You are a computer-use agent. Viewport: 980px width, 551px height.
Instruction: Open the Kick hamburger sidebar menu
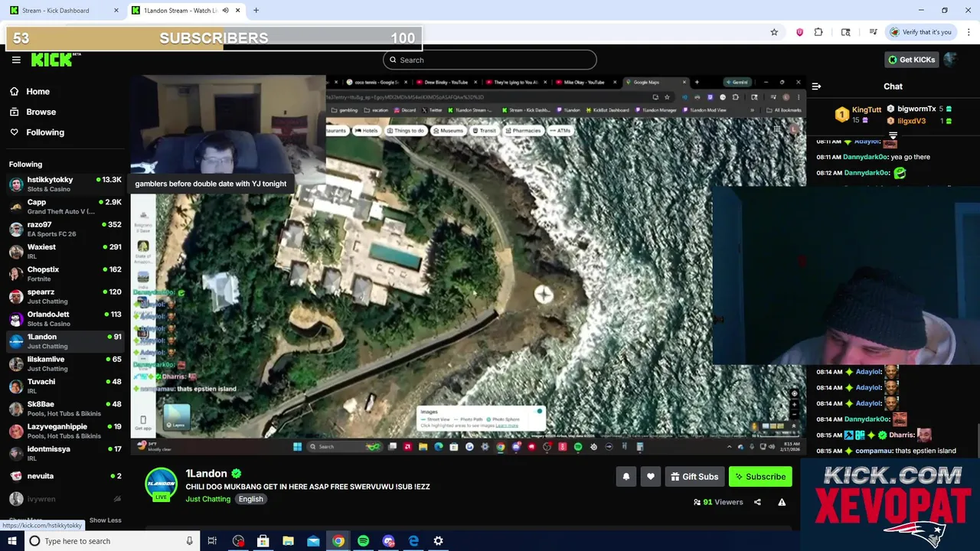point(16,60)
